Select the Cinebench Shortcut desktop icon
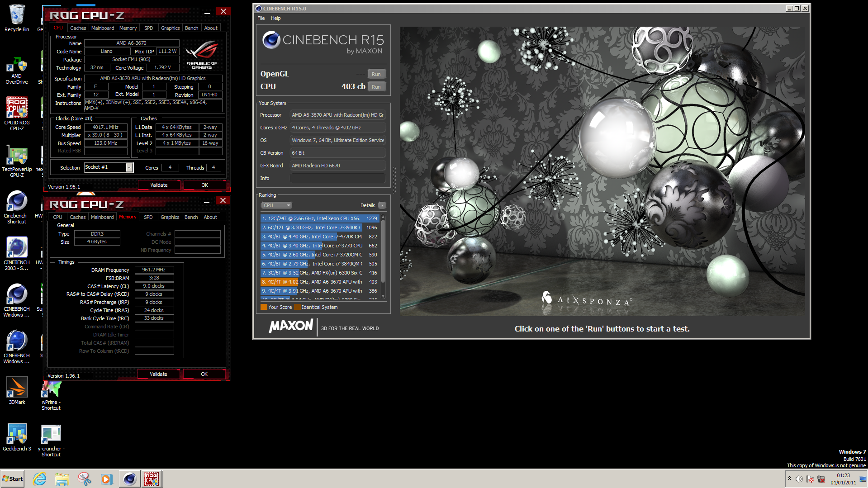 [17, 207]
